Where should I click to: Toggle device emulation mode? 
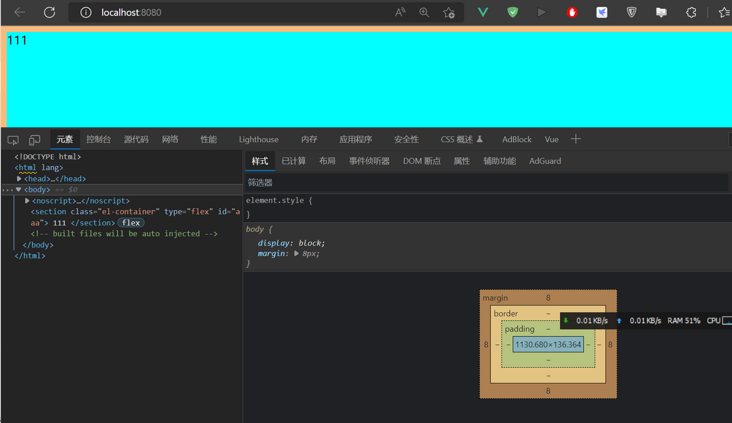pyautogui.click(x=35, y=140)
